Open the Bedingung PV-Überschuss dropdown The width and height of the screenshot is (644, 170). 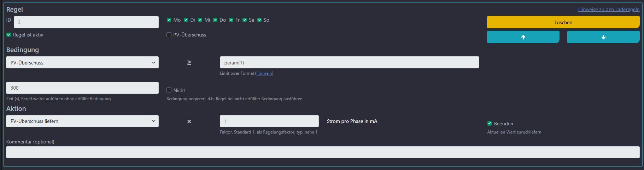82,63
